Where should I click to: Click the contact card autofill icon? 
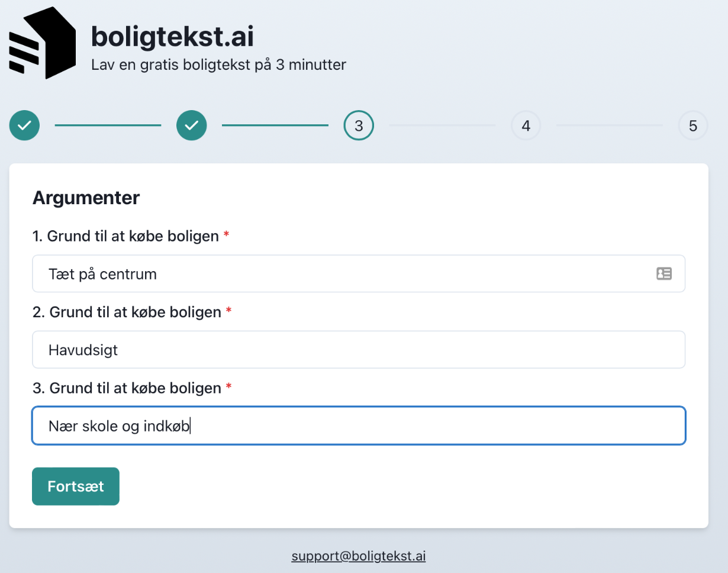[x=664, y=273]
